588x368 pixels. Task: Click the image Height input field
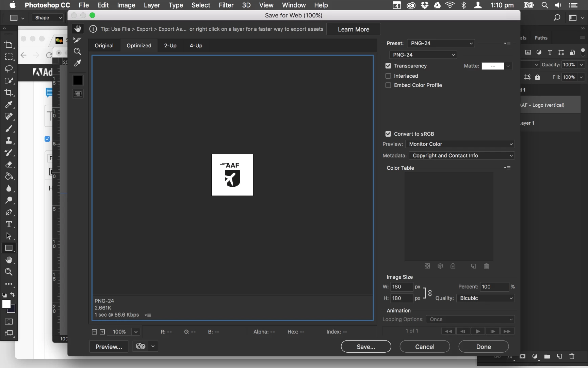402,298
